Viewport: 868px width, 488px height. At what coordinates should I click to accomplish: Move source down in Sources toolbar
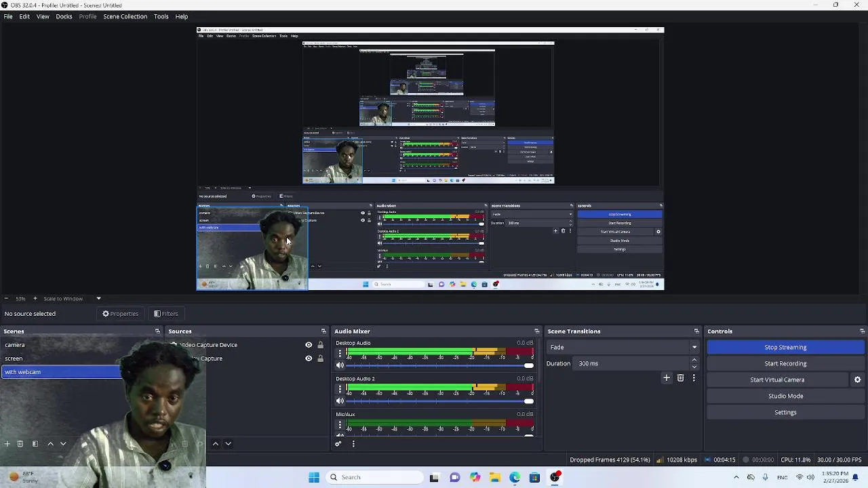(228, 444)
